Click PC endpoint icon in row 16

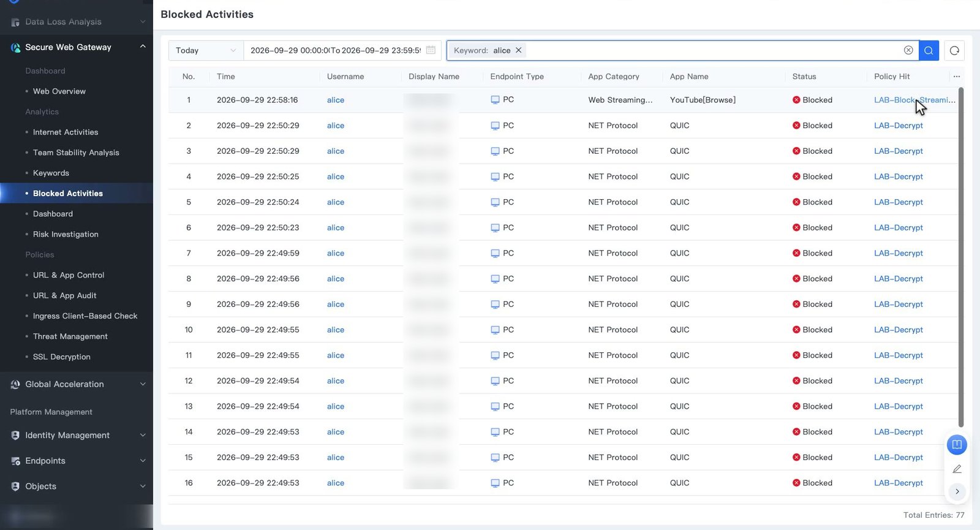tap(495, 483)
